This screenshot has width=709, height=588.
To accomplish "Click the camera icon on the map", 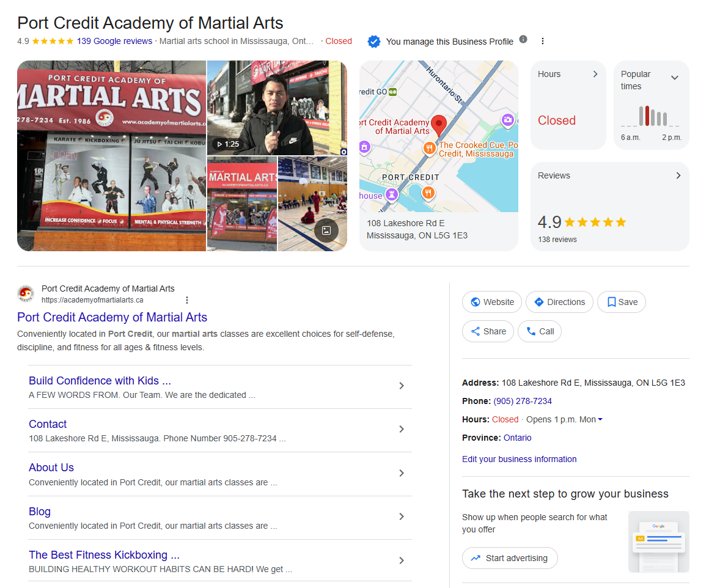I will coord(507,120).
